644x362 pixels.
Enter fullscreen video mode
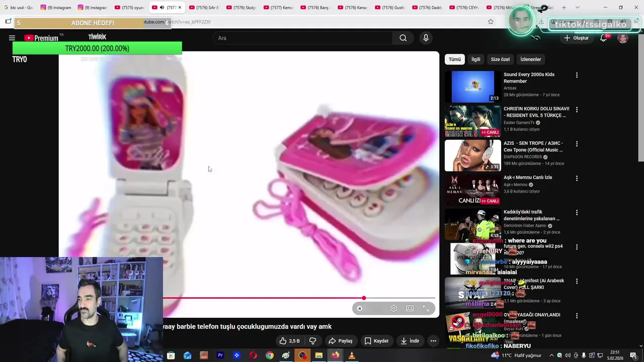pos(426,308)
